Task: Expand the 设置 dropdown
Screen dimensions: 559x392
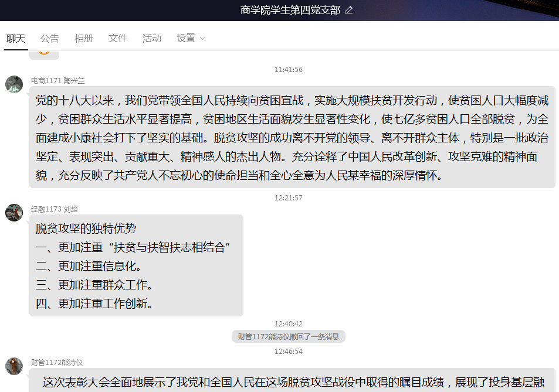Action: pos(191,38)
